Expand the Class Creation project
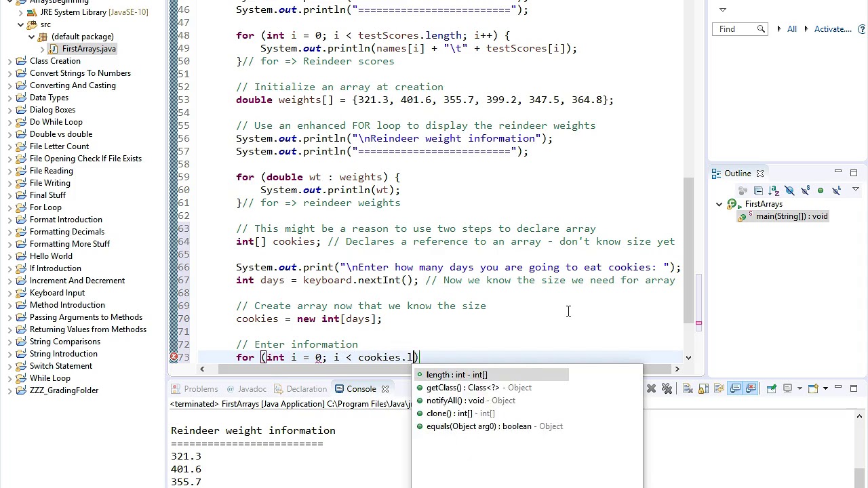This screenshot has width=868, height=488. (9, 61)
